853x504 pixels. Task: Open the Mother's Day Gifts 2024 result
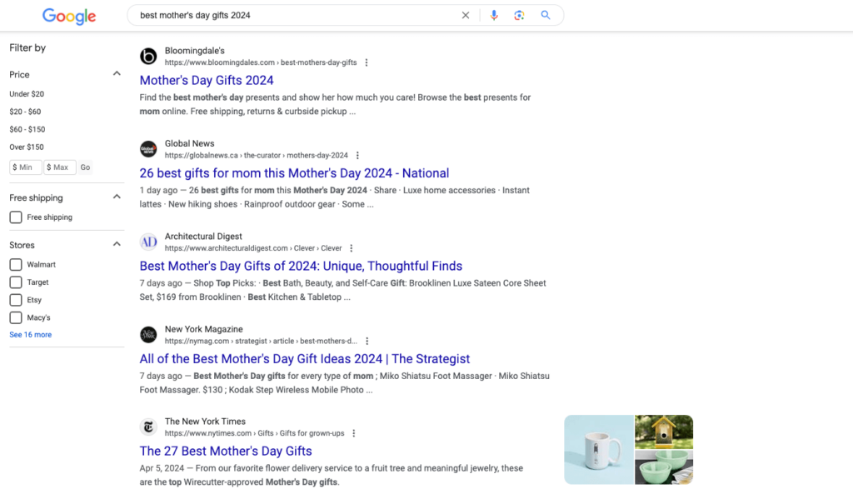[x=207, y=80]
